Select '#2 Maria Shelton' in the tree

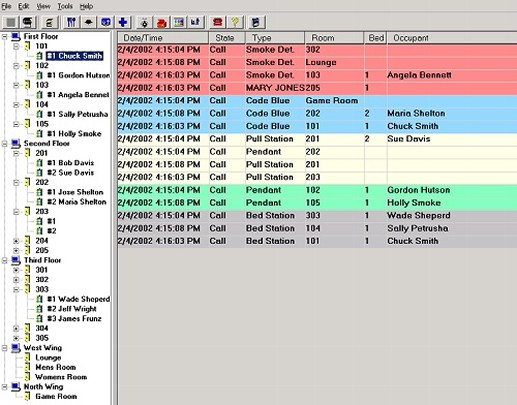pyautogui.click(x=77, y=202)
